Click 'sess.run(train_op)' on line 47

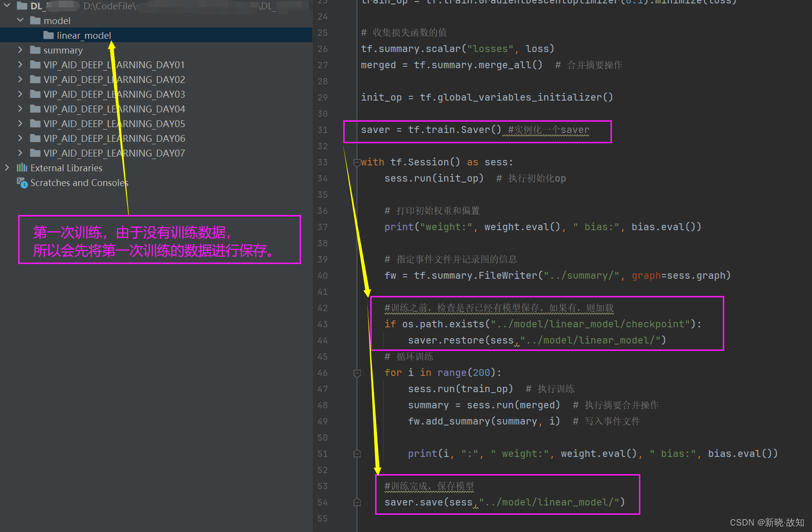click(x=460, y=389)
